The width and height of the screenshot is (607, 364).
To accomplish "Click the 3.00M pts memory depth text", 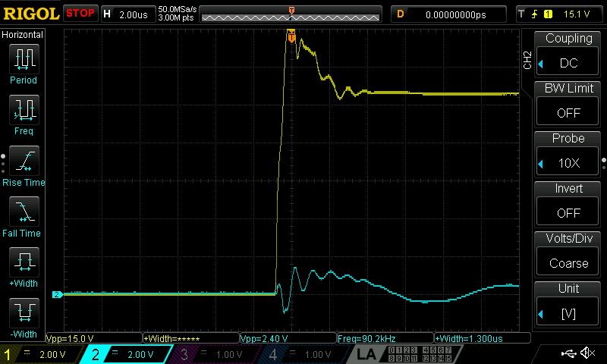I will tap(176, 17).
